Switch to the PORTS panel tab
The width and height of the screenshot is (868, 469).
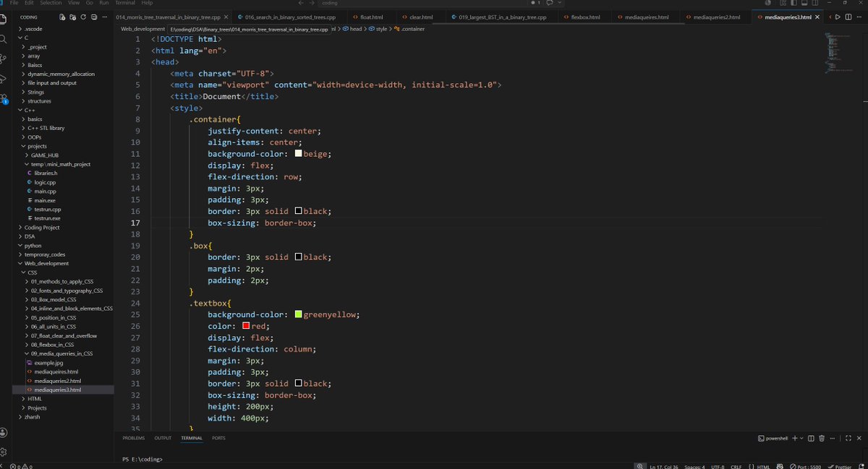tap(218, 438)
